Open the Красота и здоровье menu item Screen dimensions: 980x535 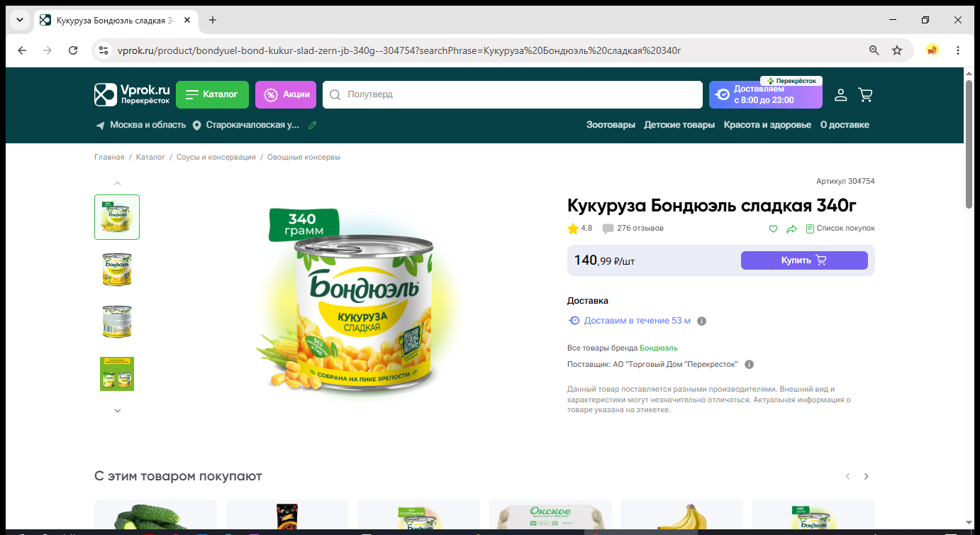(767, 125)
